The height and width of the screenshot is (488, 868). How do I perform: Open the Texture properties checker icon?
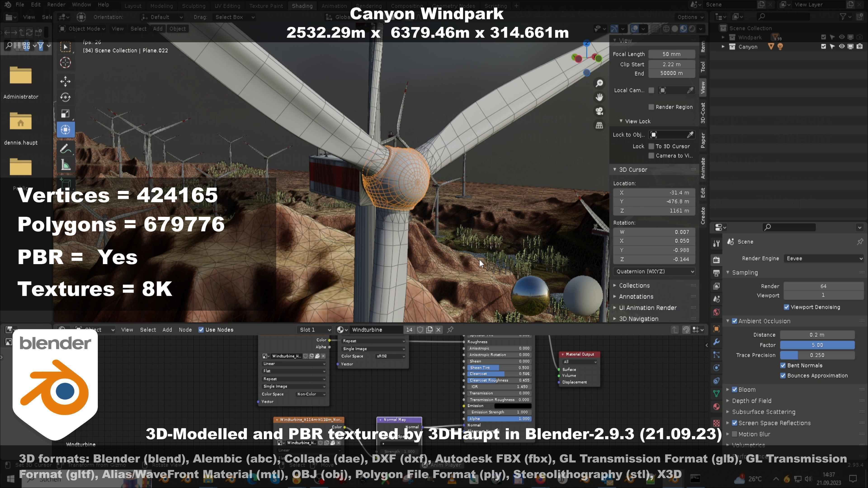tap(716, 423)
